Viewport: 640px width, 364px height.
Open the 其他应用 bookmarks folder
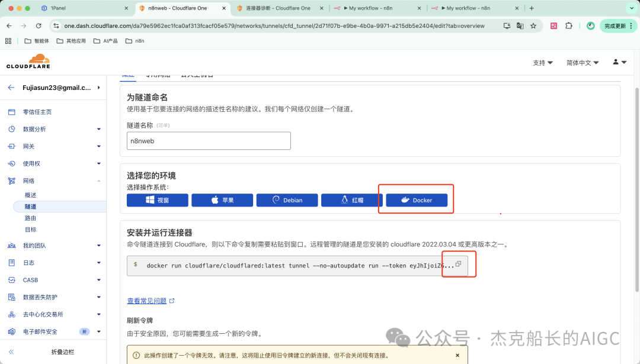(x=71, y=41)
